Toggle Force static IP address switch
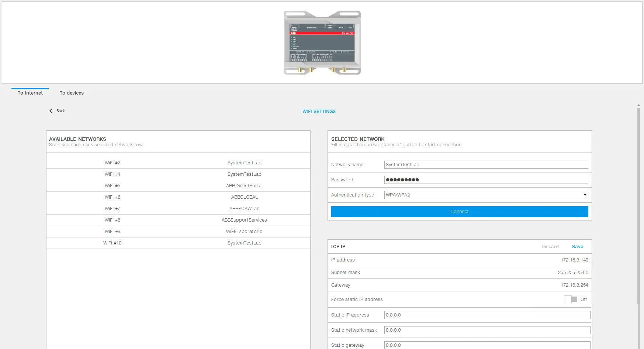Screen dimensions: 644x349 coord(570,300)
